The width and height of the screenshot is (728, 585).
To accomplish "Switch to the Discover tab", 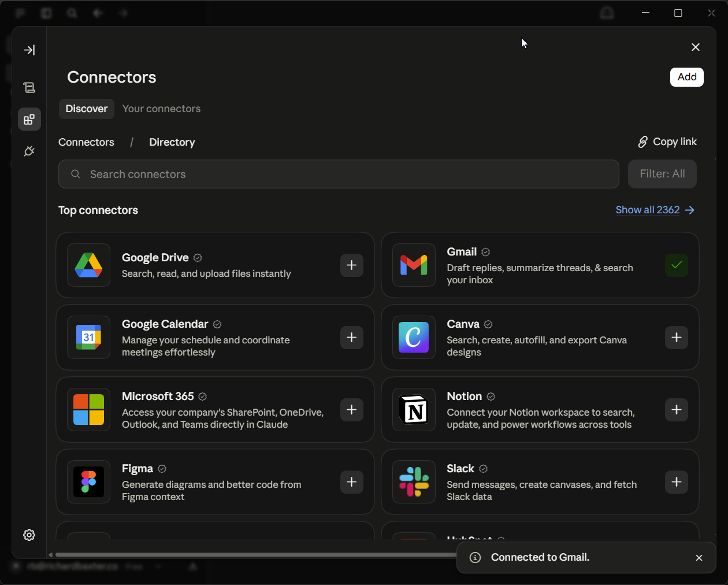I will point(87,109).
